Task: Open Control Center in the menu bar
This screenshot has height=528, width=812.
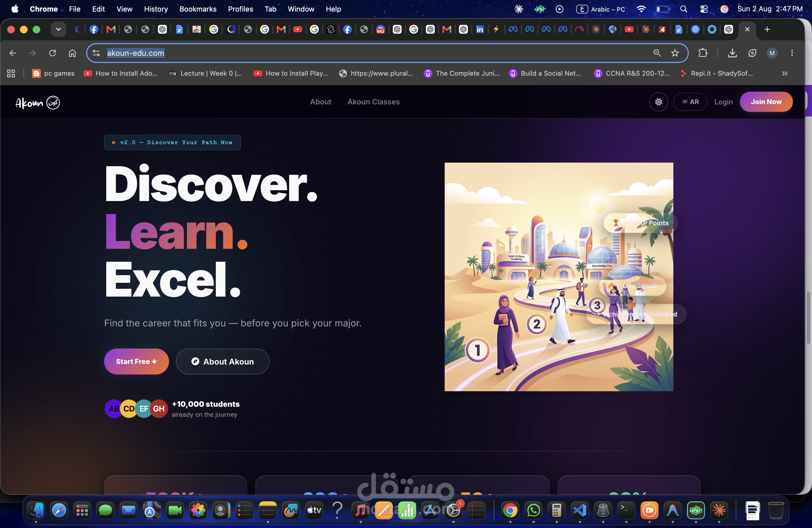Action: pos(704,9)
